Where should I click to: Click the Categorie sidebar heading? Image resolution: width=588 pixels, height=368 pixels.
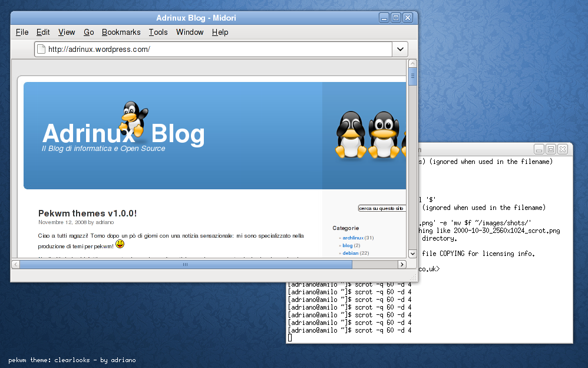345,228
